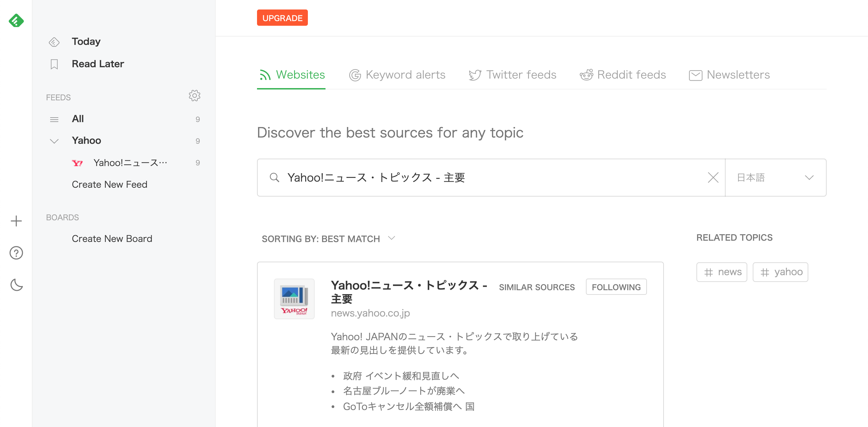Open the Yahoo!ニュース… feed in sidebar

131,163
